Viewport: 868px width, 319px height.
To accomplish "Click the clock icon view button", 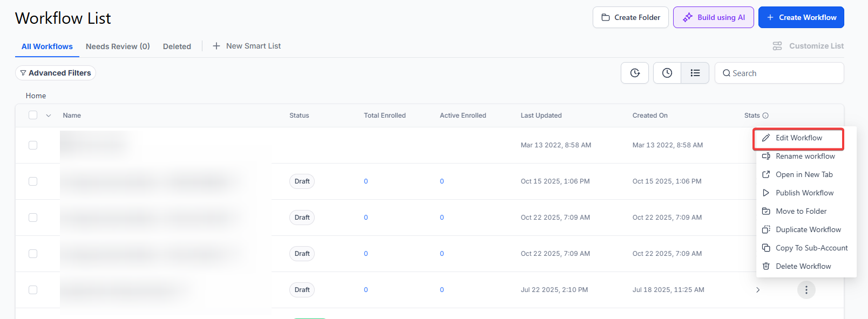I will 667,73.
